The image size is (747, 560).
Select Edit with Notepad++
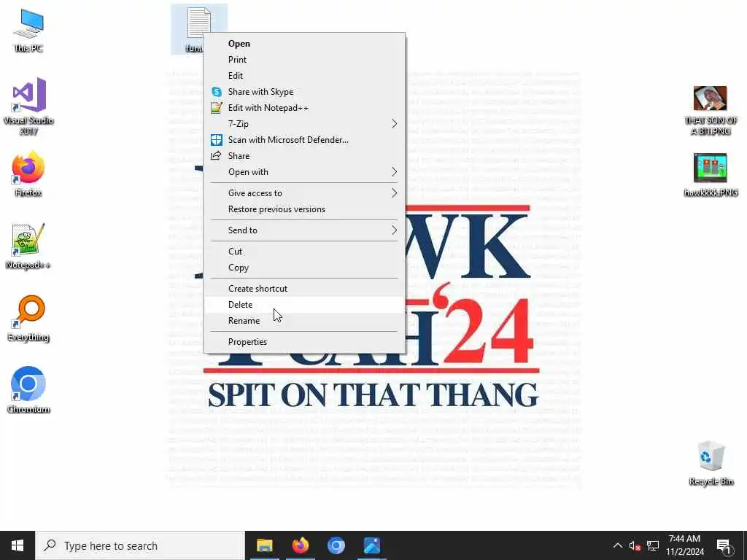coord(304,108)
